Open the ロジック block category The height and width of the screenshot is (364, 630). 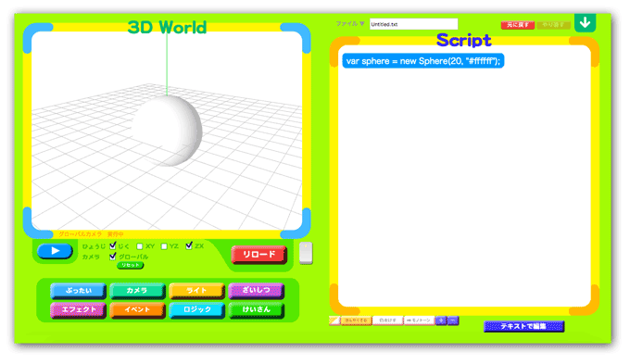pyautogui.click(x=196, y=310)
